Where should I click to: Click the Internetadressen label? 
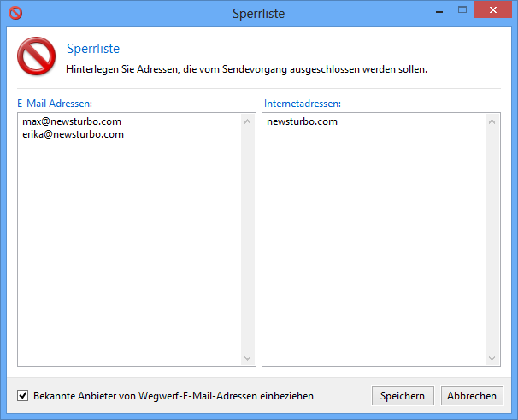tap(303, 104)
